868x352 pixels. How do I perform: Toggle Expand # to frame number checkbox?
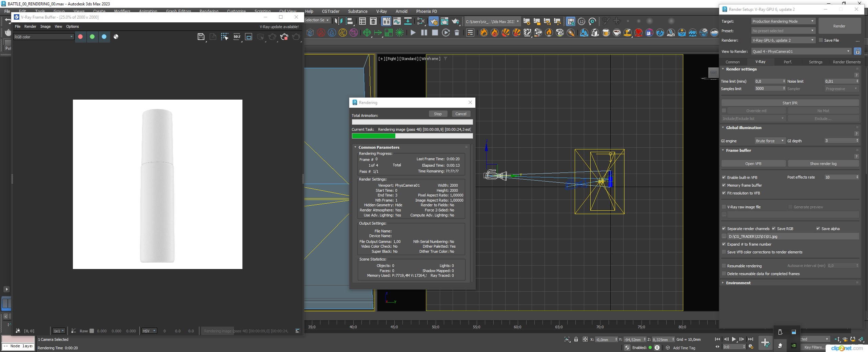pos(724,244)
